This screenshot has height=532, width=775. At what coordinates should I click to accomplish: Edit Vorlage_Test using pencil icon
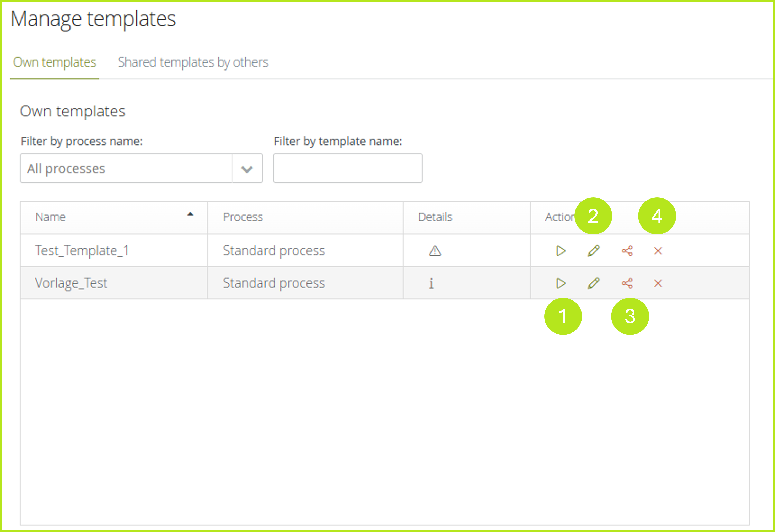593,283
